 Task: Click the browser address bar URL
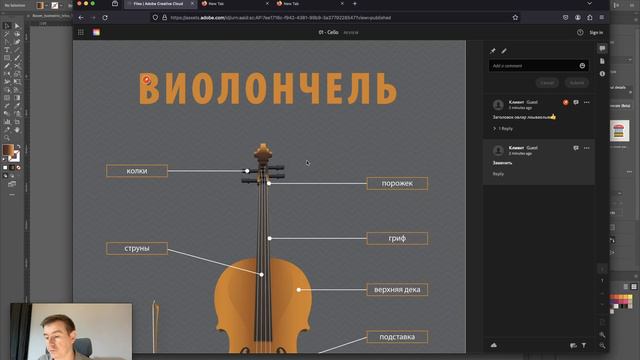pyautogui.click(x=281, y=18)
